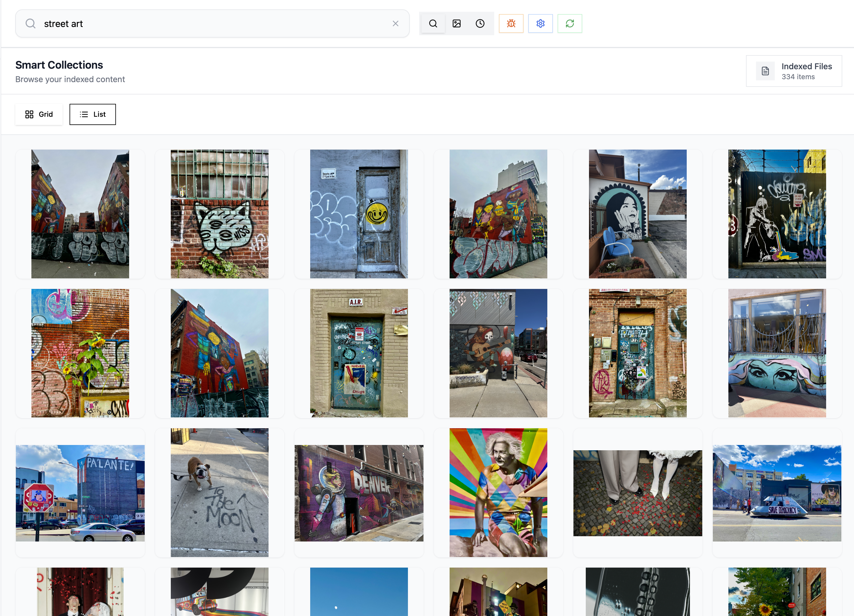Click the magnifier icon inside the search field
Viewport: 854px width, 616px height.
pos(31,24)
